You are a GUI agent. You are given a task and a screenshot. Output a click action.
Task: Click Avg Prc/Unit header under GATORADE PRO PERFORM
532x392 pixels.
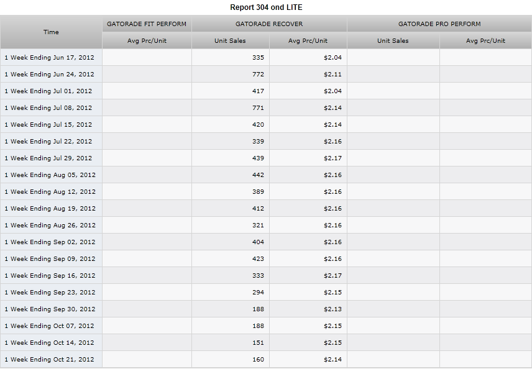click(x=485, y=41)
